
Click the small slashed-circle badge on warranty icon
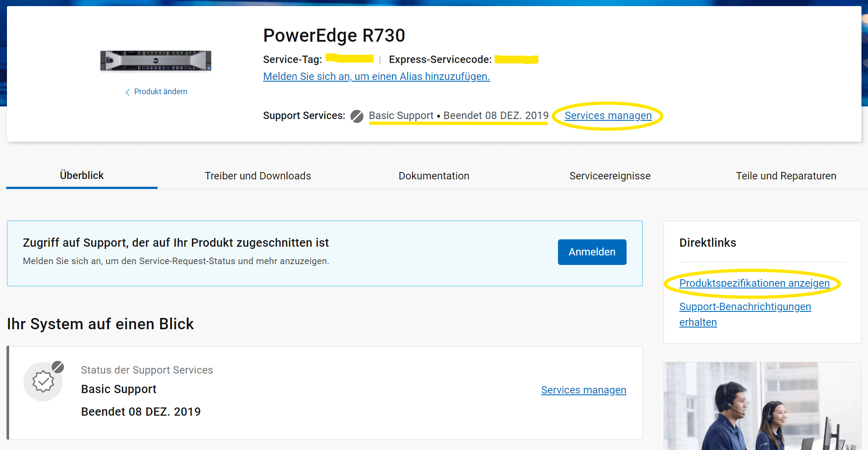[58, 367]
